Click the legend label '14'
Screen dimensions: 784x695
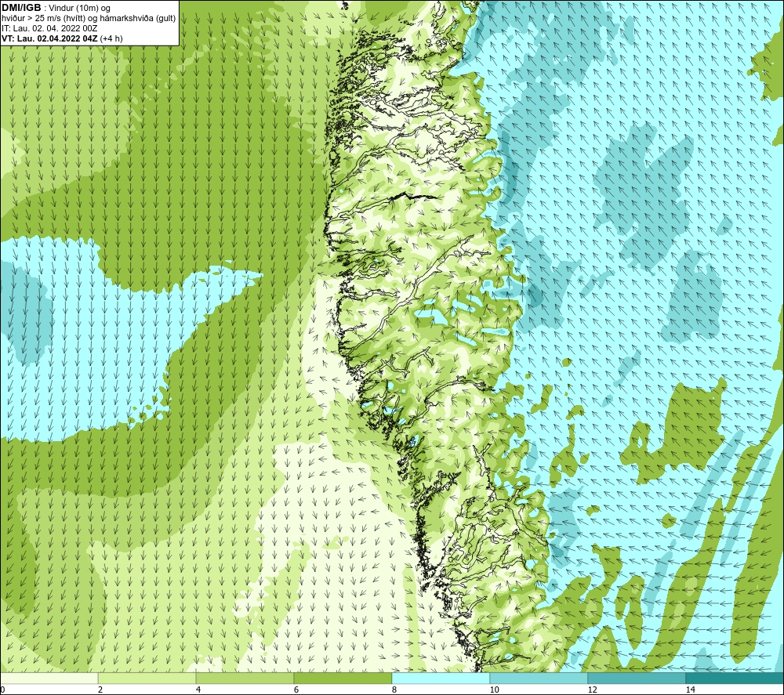tap(691, 690)
